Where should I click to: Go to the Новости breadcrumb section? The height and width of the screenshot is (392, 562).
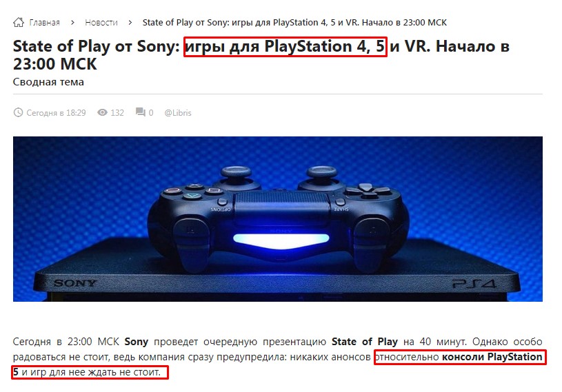tap(101, 23)
